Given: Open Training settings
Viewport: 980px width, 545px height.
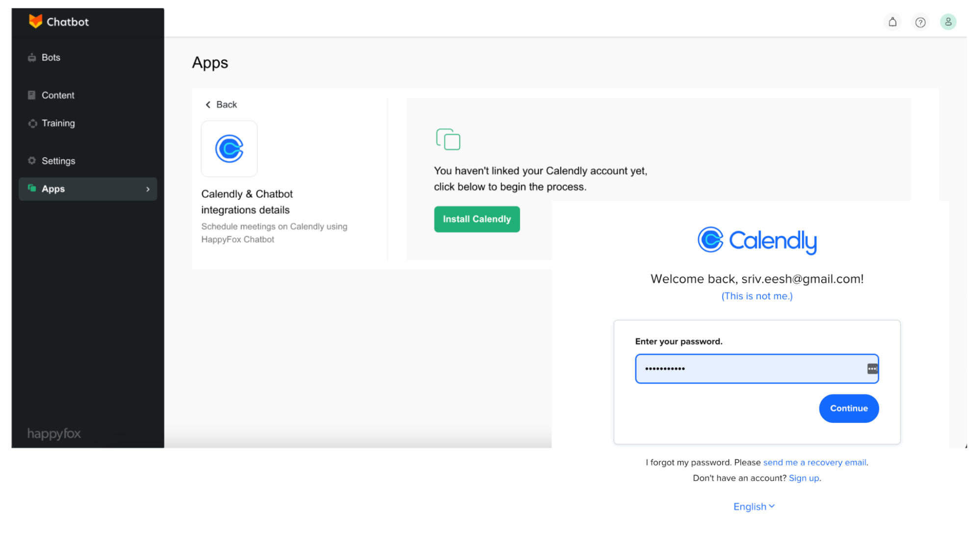Looking at the screenshot, I should click(58, 123).
